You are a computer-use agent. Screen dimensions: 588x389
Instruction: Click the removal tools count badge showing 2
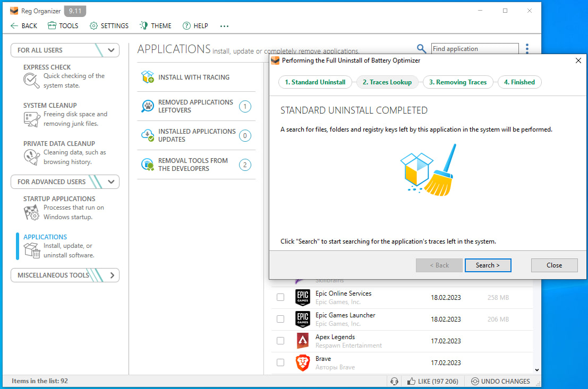pyautogui.click(x=245, y=165)
